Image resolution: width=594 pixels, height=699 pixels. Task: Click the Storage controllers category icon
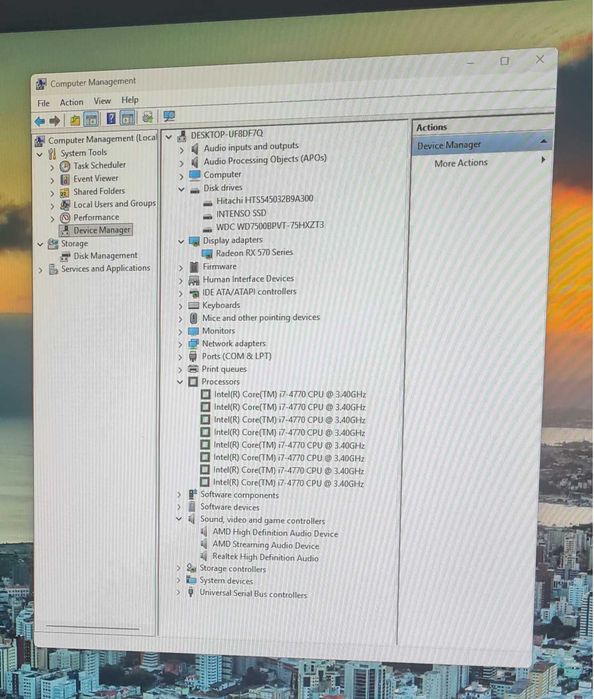tap(191, 568)
